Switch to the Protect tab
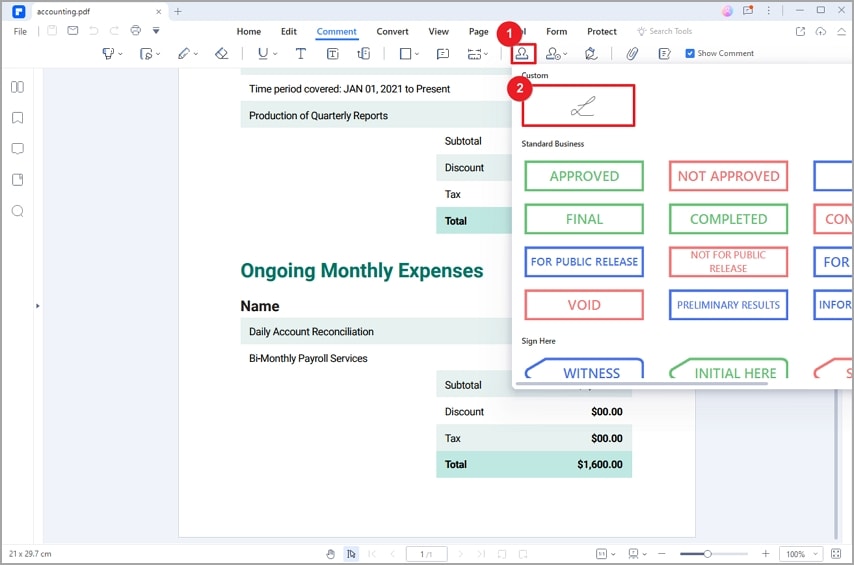This screenshot has width=854, height=565. coord(602,32)
